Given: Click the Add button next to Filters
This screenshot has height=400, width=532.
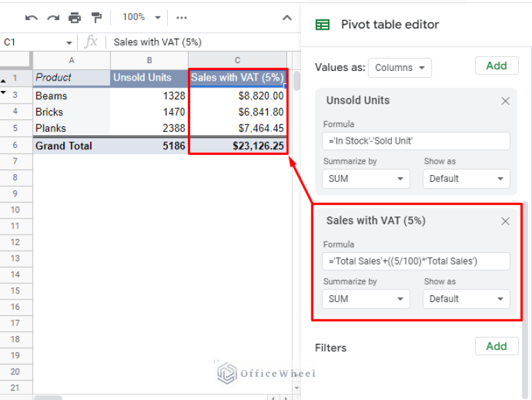Looking at the screenshot, I should (496, 346).
